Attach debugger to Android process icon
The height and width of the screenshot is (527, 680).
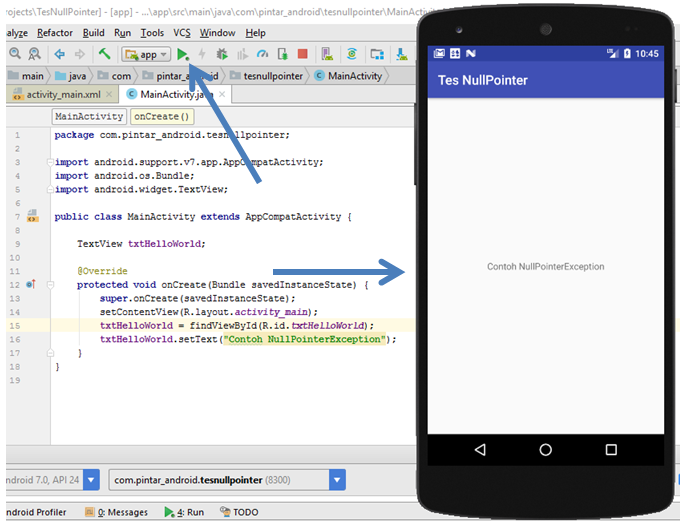coord(283,54)
